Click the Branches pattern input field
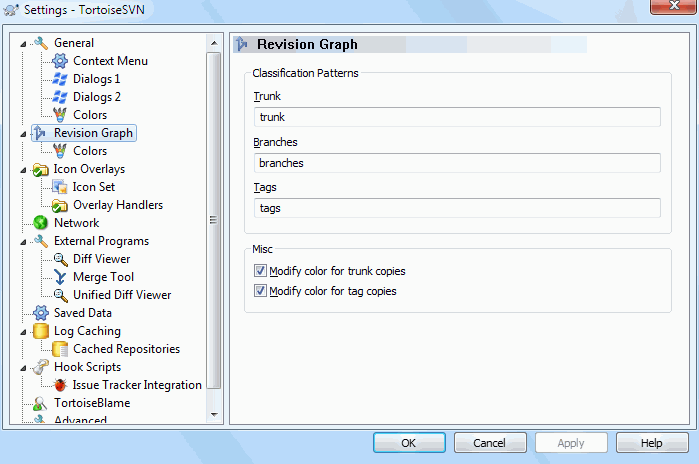 click(x=457, y=163)
